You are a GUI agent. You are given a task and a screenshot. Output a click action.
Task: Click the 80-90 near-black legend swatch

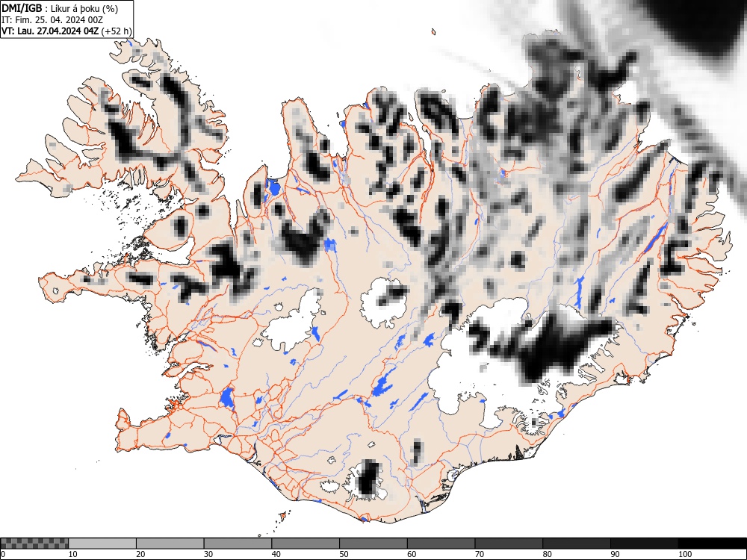[576, 544]
